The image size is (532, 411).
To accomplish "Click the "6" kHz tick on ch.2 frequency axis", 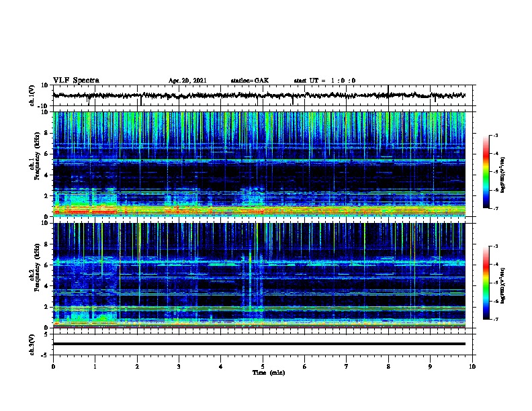I will tap(48, 265).
